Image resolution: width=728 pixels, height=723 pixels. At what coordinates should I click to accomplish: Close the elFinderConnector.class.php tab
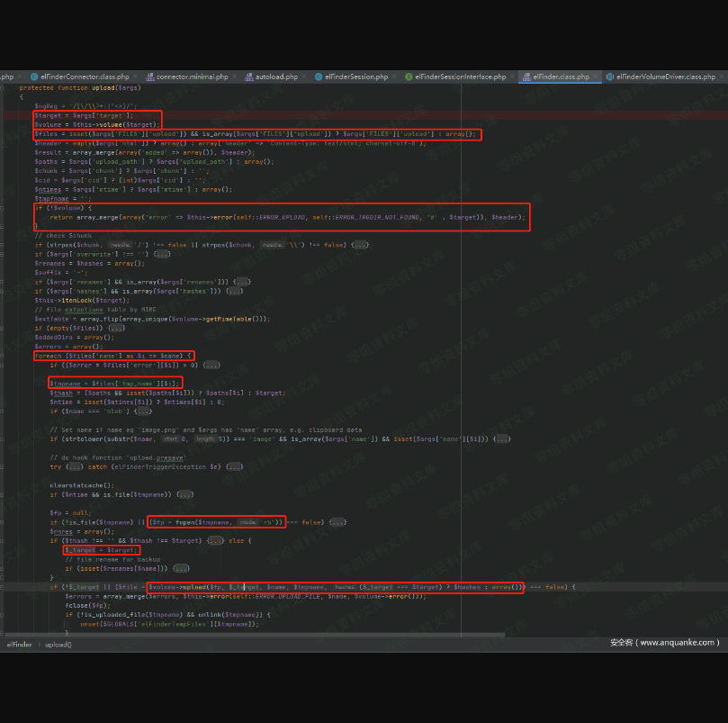[x=135, y=77]
